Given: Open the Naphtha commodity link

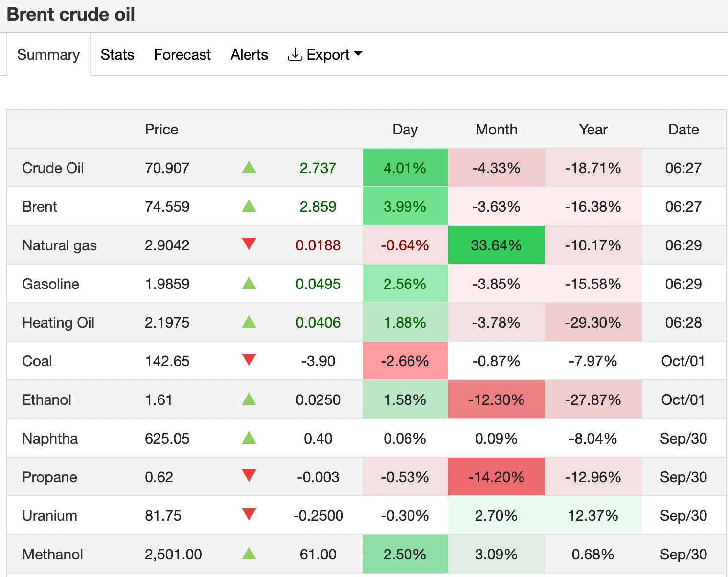Looking at the screenshot, I should (x=50, y=439).
